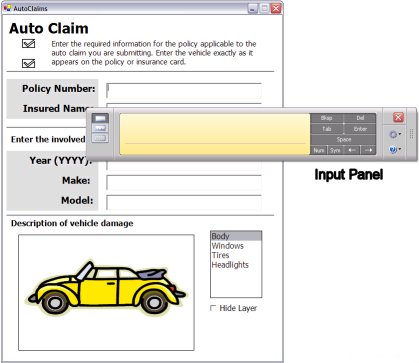Viewport: 419px width, 363px height.
Task: Toggle the Hide Layer checkbox
Action: [x=213, y=308]
